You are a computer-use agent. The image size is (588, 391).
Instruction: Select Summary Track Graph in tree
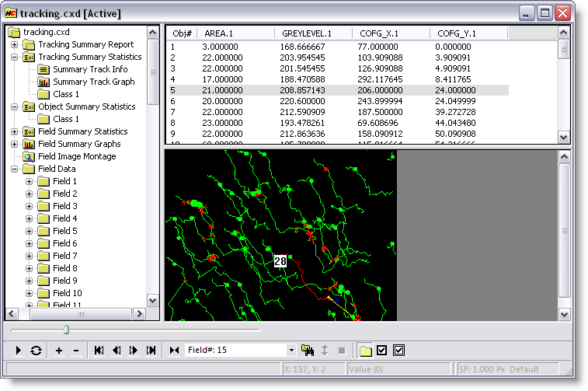(x=93, y=82)
